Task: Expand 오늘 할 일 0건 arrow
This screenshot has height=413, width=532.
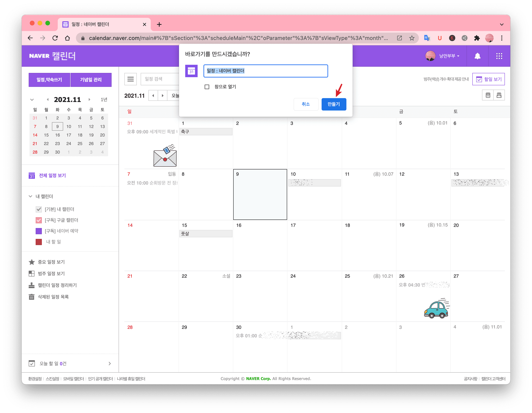Action: point(110,364)
